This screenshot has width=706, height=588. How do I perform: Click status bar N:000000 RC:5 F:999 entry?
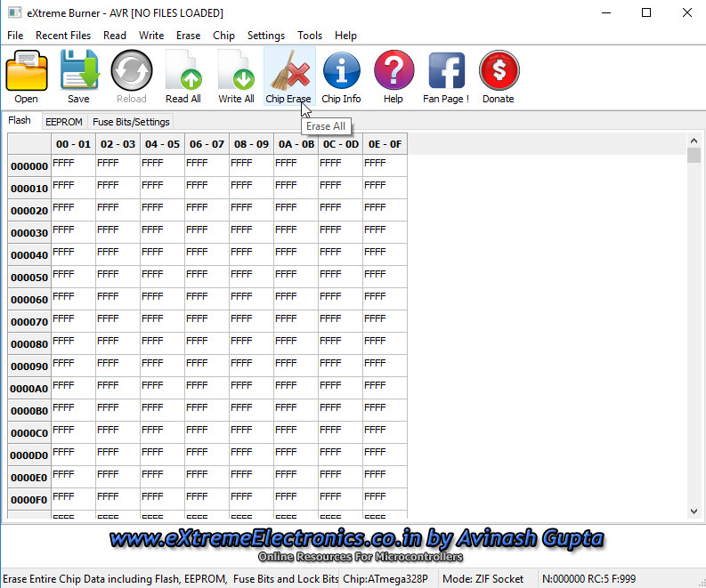tap(589, 578)
